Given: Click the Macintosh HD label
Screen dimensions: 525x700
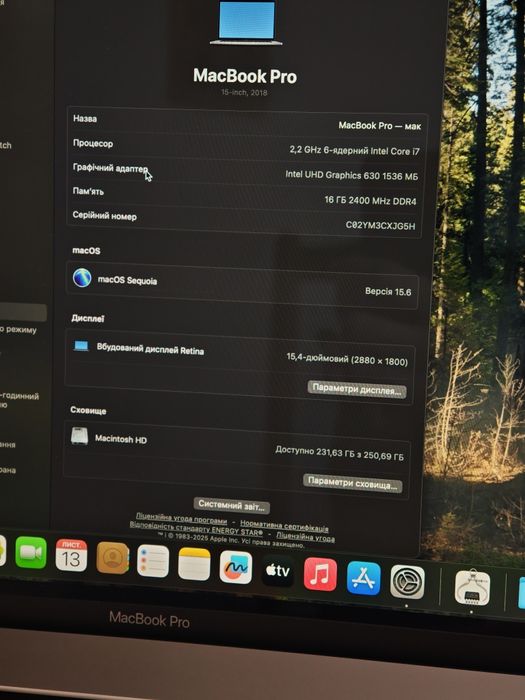Looking at the screenshot, I should (121, 439).
